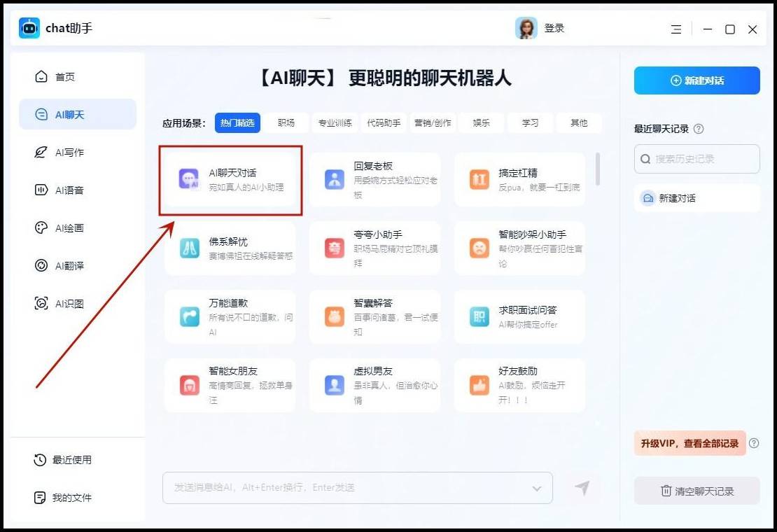Open the AI聊天对话 assistant icon
Viewport: 777px width, 532px height.
189,179
